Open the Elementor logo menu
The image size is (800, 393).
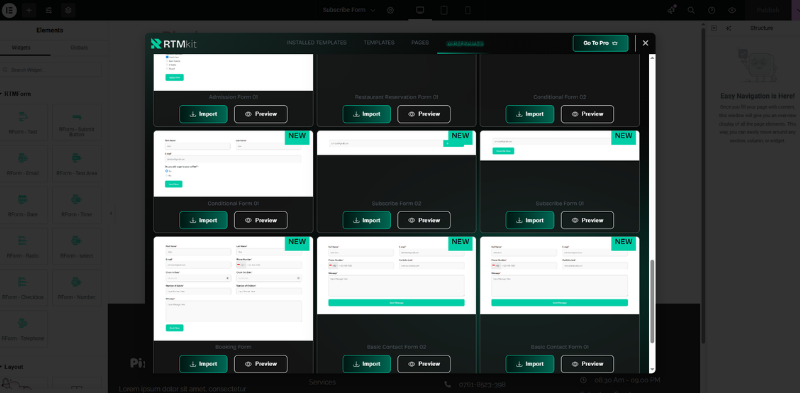[9, 10]
